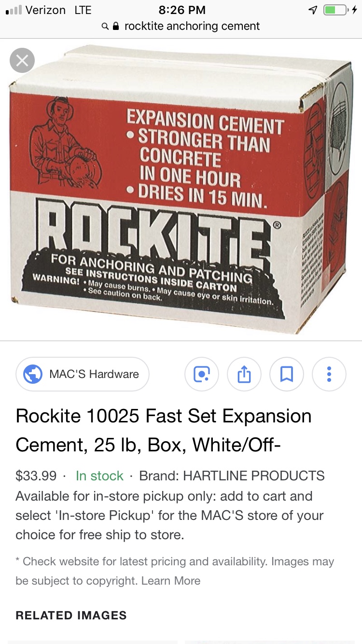Tap the RELATED IMAGES heading
This screenshot has height=644, width=362.
pyautogui.click(x=71, y=616)
